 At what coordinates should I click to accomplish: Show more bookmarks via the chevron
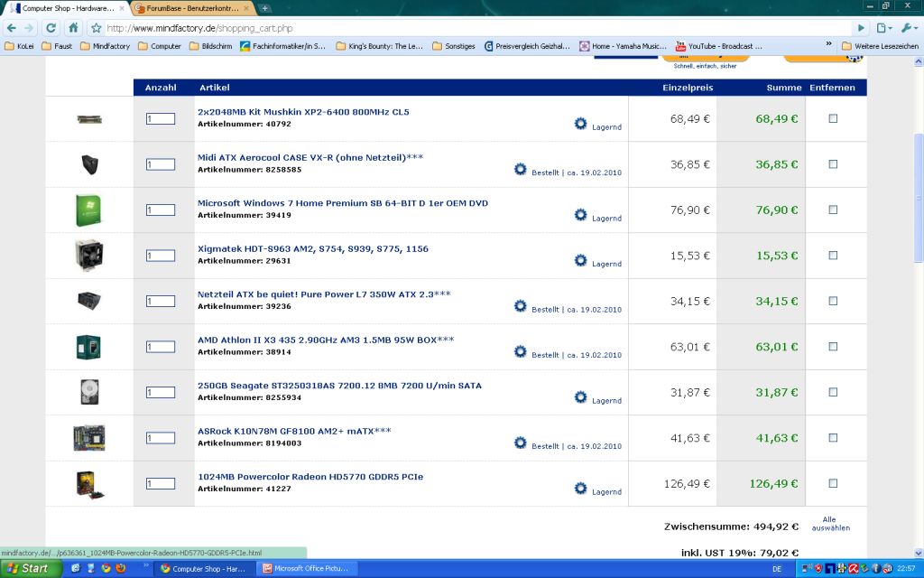[828, 44]
